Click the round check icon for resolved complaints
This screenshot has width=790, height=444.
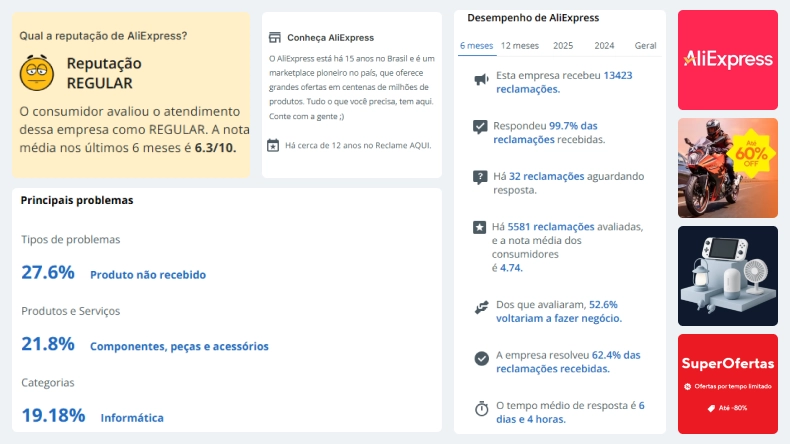[482, 358]
